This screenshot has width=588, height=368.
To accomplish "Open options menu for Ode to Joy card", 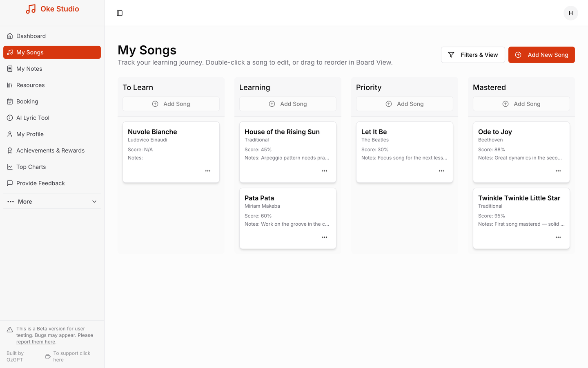I will 558,171.
